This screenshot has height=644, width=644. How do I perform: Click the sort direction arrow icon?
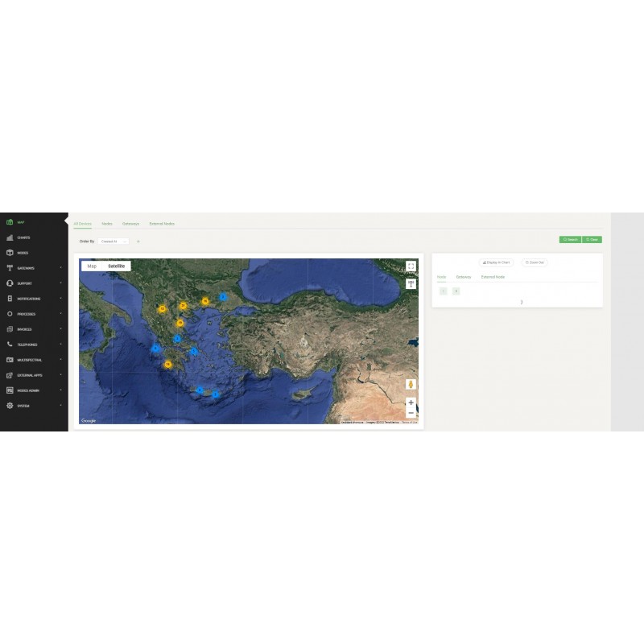click(138, 241)
